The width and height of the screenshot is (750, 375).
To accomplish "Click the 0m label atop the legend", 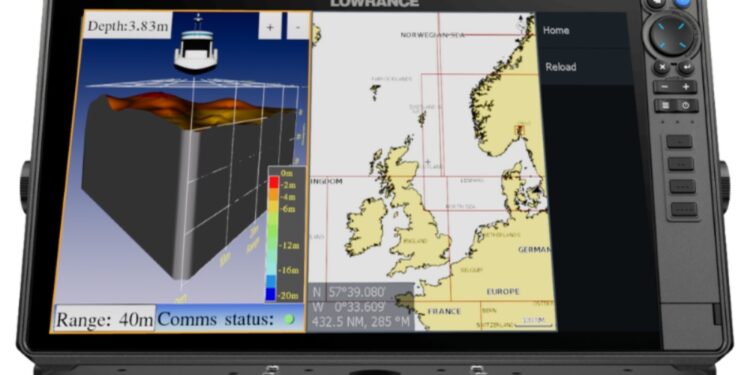I will pyautogui.click(x=287, y=173).
